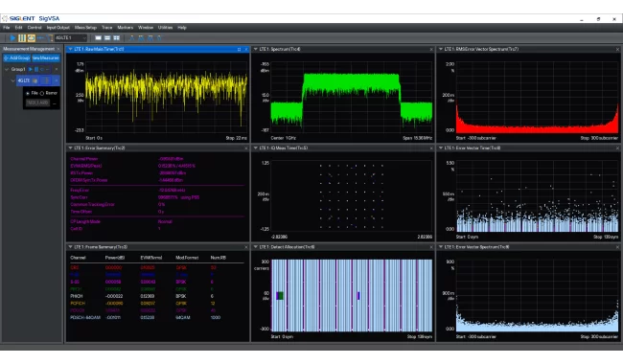Click the first marker icon in the toolbar
The width and height of the screenshot is (623, 364).
coord(131,38)
